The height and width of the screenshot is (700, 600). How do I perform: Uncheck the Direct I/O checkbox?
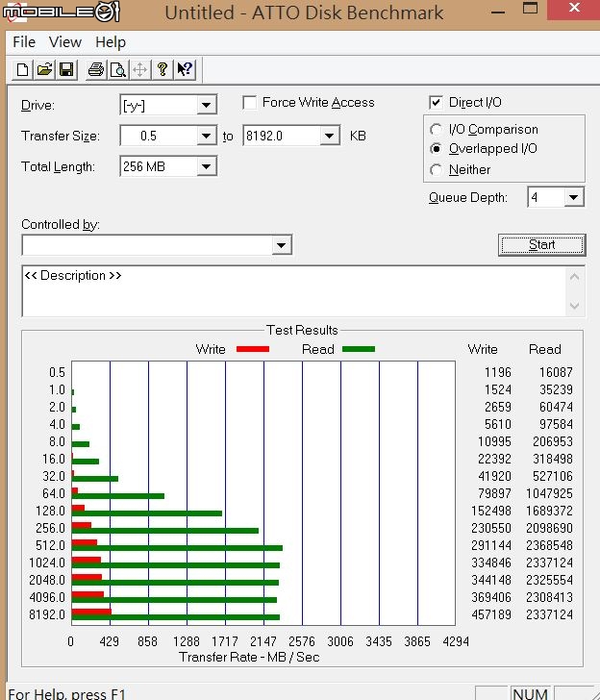[x=436, y=102]
